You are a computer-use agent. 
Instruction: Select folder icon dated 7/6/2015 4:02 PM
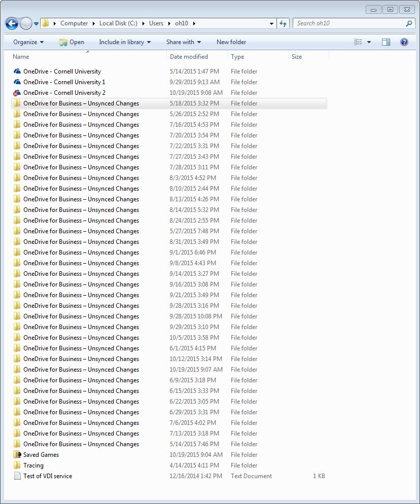[17, 422]
